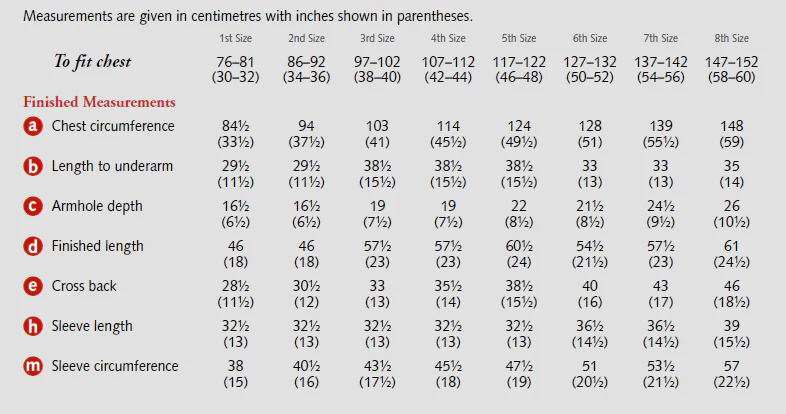Select the red 'm' marker icon
The width and height of the screenshot is (786, 414).
tap(34, 366)
